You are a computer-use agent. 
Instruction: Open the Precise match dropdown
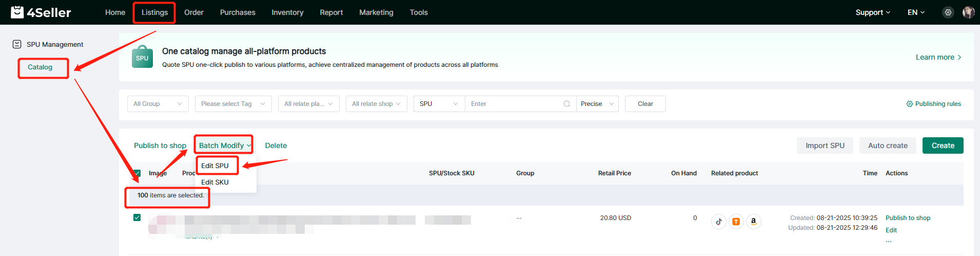click(x=597, y=104)
